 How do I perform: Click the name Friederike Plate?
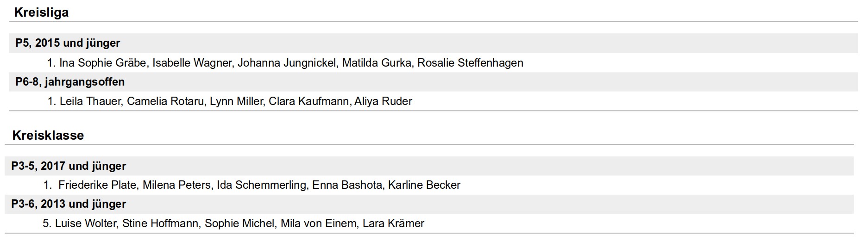97,185
